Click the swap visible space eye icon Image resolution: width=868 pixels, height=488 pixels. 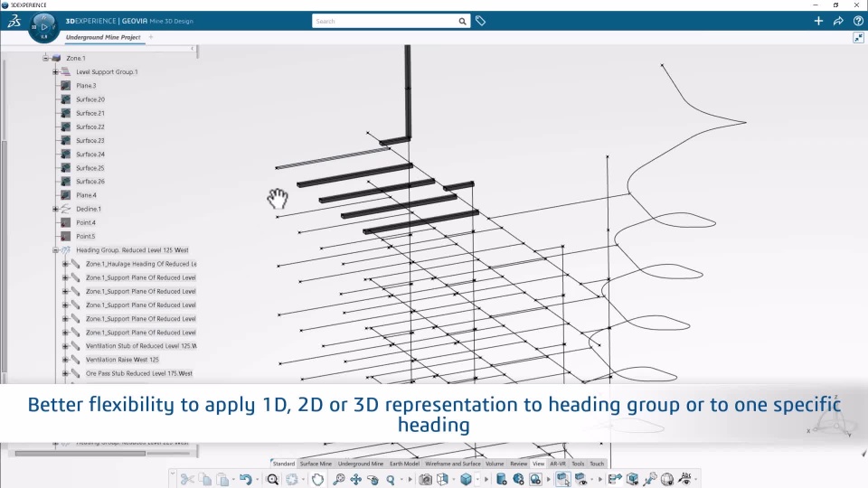[x=580, y=479]
